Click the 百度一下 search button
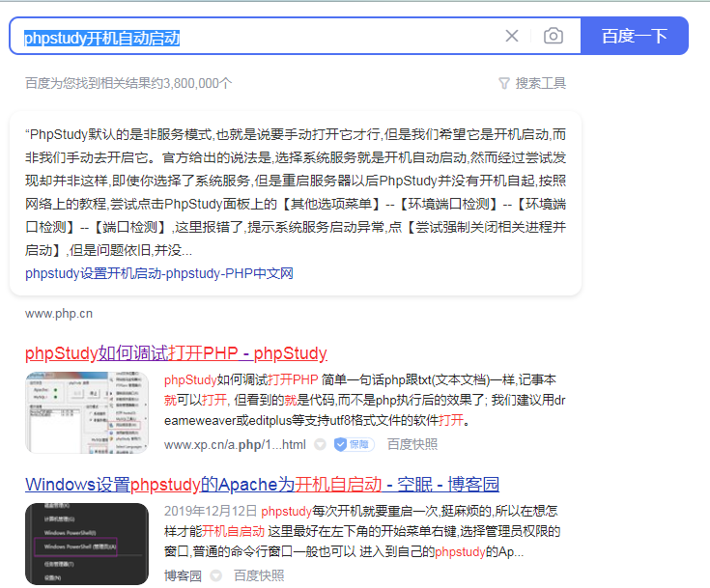 point(635,36)
